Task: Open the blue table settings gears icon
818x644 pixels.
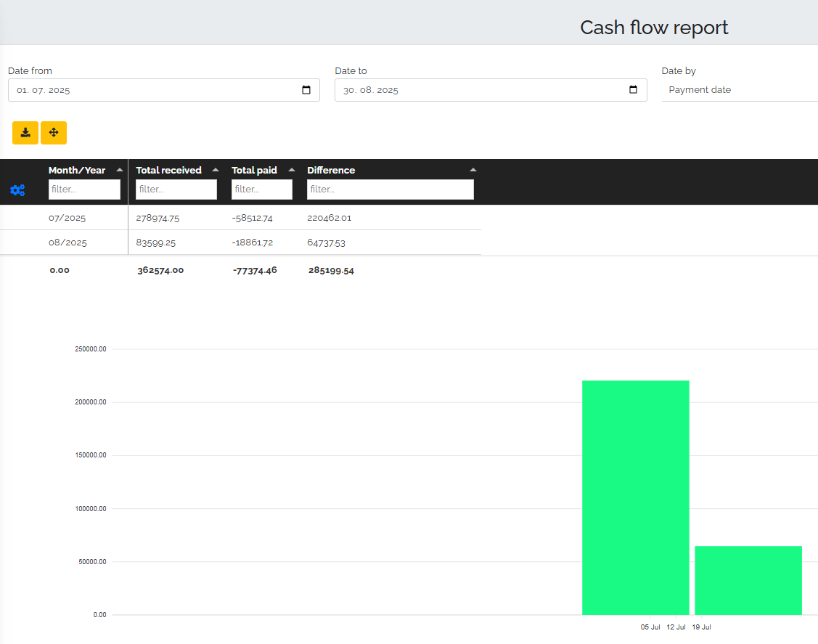Action: [x=17, y=190]
